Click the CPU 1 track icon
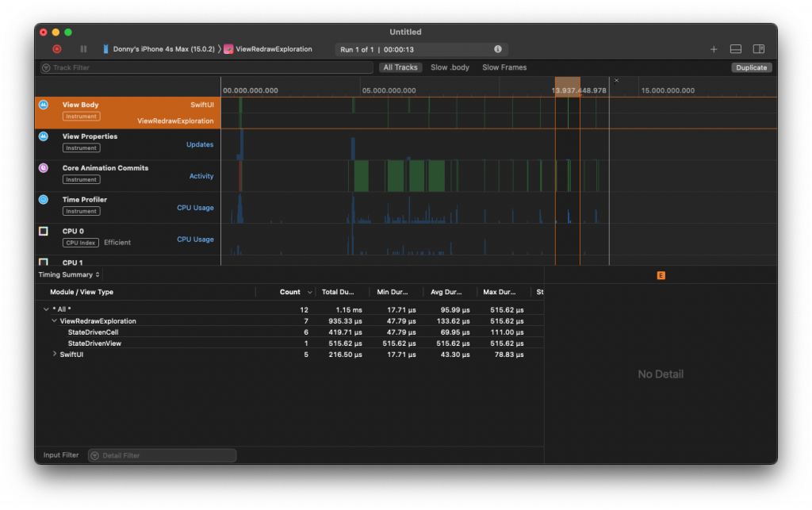 tap(44, 262)
